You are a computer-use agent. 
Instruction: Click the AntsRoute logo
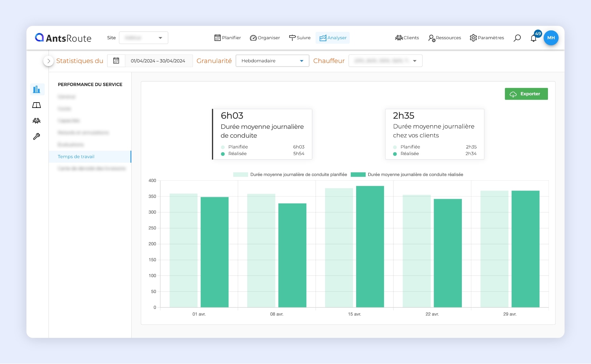point(63,38)
